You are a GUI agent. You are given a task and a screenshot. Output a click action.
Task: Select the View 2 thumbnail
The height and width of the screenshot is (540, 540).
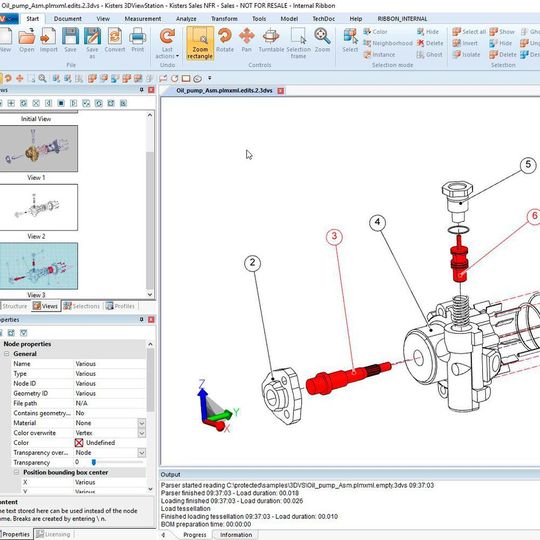[39, 207]
